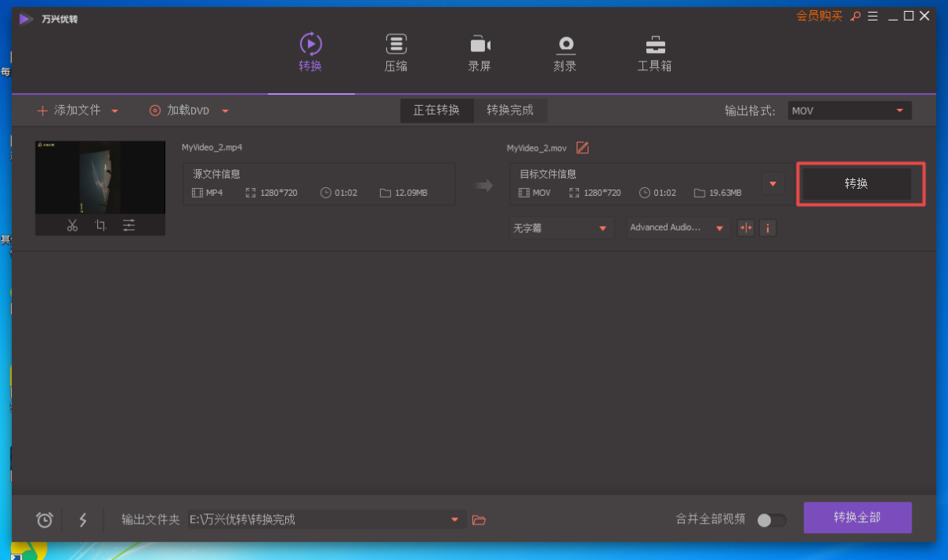
Task: Click the purple 转换全部 button
Action: [x=857, y=518]
